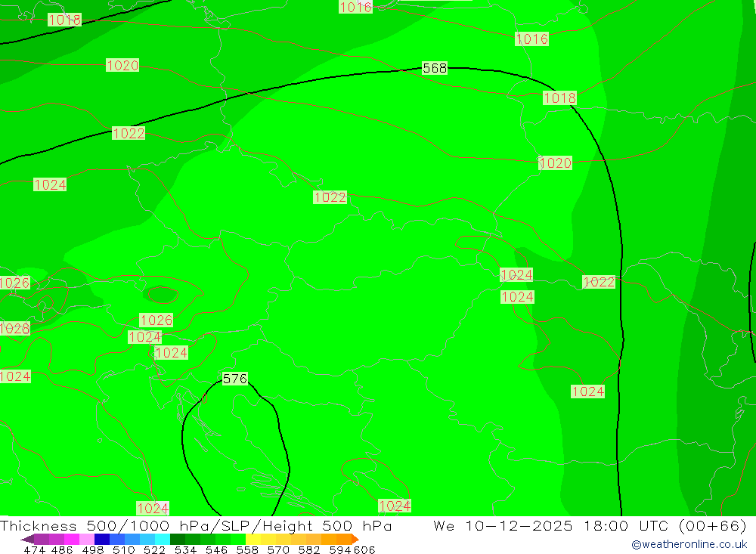Click the 498 legend value
This screenshot has height=554, width=756.
click(x=92, y=550)
